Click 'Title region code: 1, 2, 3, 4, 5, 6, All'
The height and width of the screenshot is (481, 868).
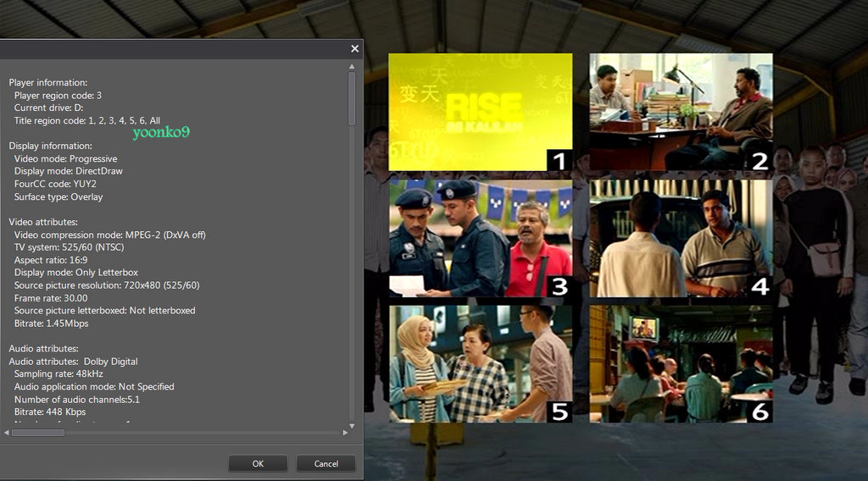(x=87, y=120)
